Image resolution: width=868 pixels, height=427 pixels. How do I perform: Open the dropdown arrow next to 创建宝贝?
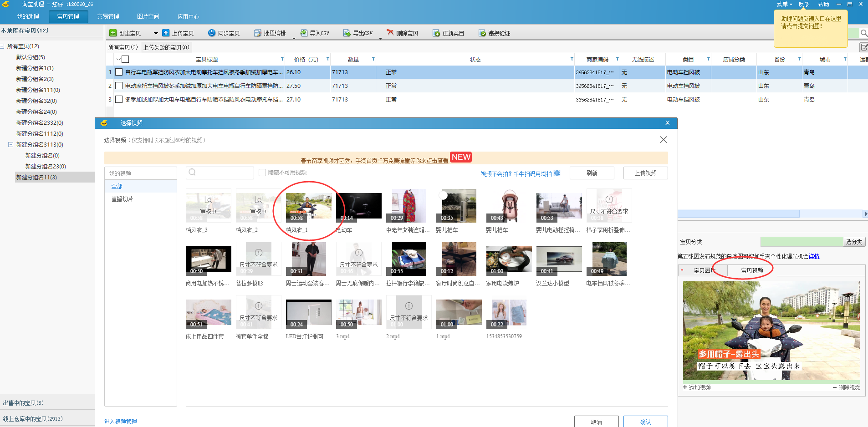click(156, 33)
